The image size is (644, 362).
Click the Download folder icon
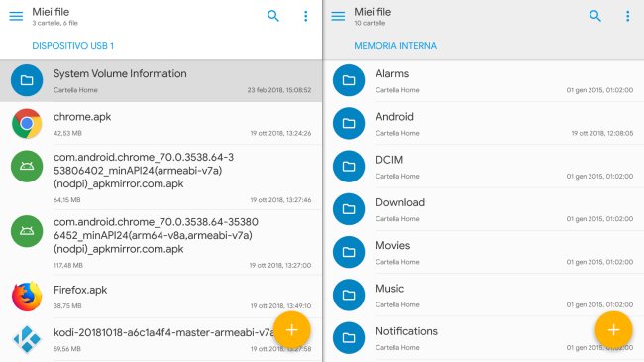pos(349,209)
